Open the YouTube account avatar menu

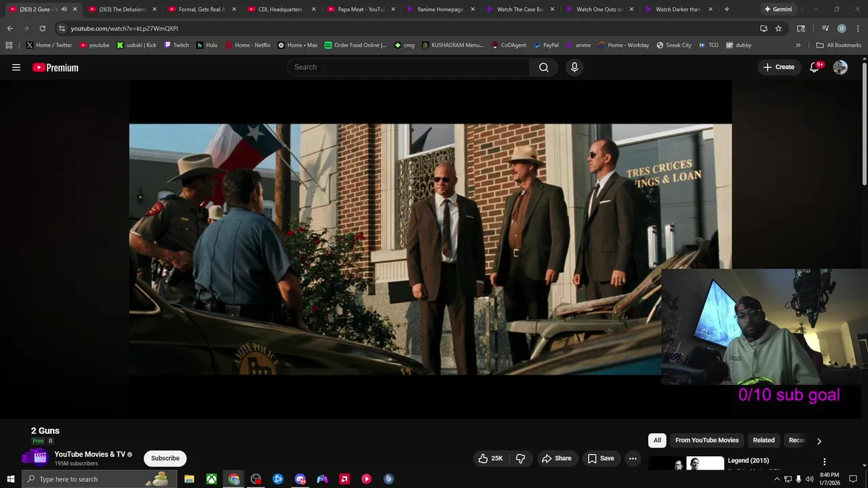840,67
